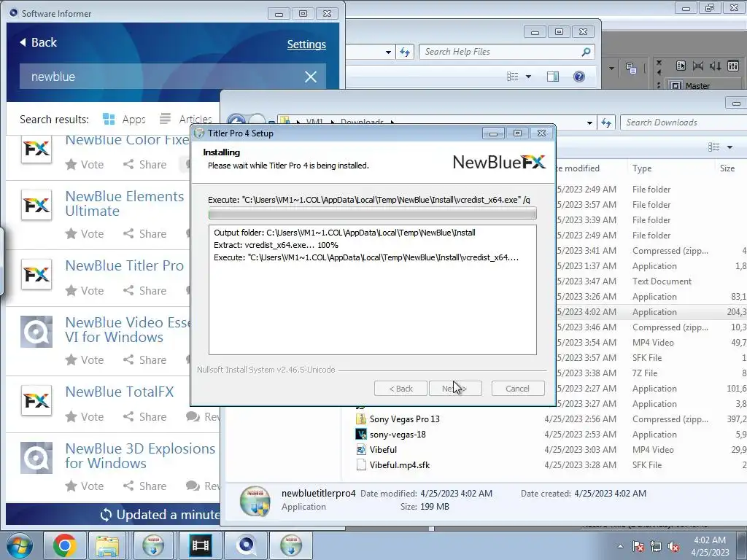This screenshot has width=747, height=560.
Task: Vote for NewBlue Elements Ultimate
Action: 85,234
